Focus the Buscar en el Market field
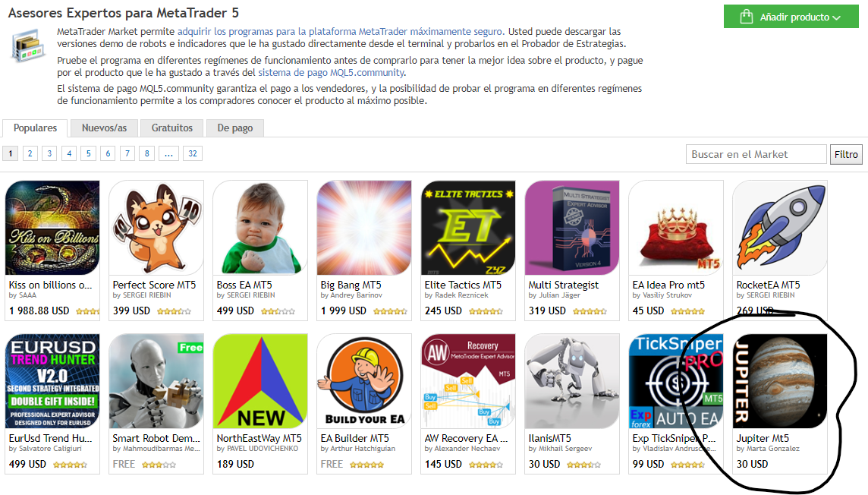The width and height of the screenshot is (868, 495). pyautogui.click(x=756, y=154)
